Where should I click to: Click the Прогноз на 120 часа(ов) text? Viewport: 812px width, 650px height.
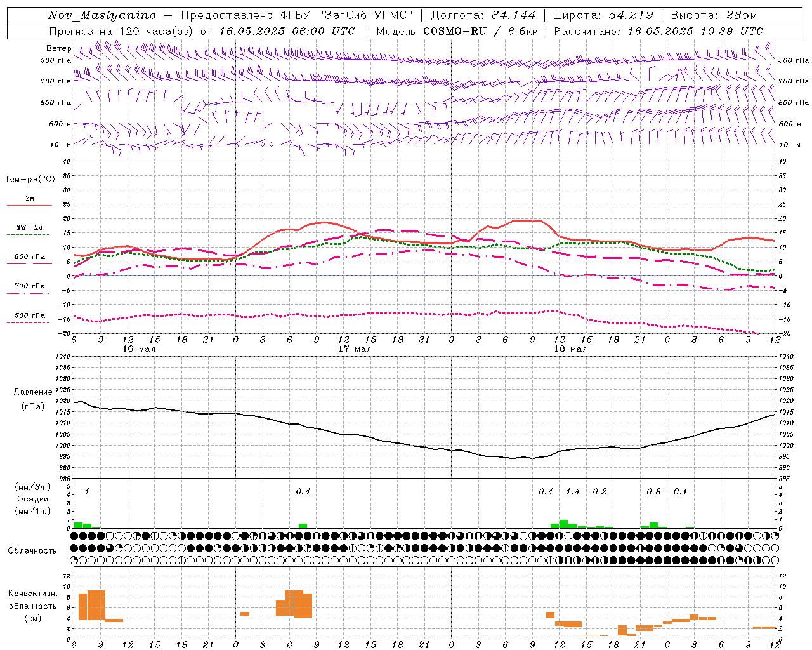(122, 31)
